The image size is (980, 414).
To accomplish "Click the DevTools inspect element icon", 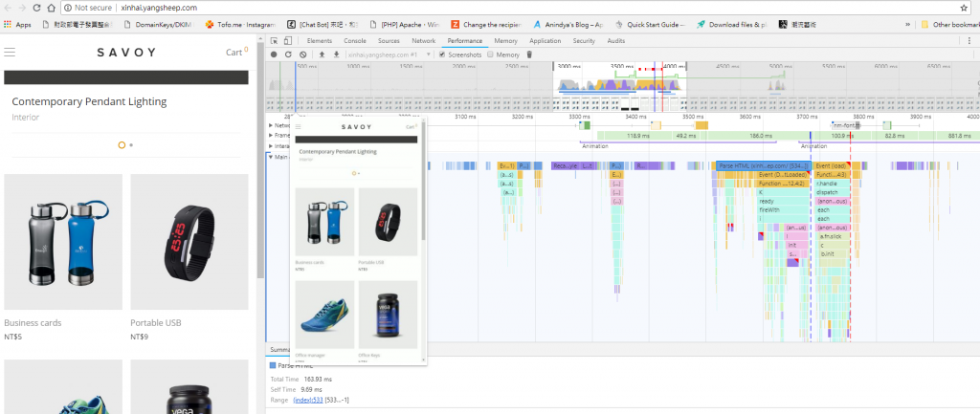I will (275, 40).
